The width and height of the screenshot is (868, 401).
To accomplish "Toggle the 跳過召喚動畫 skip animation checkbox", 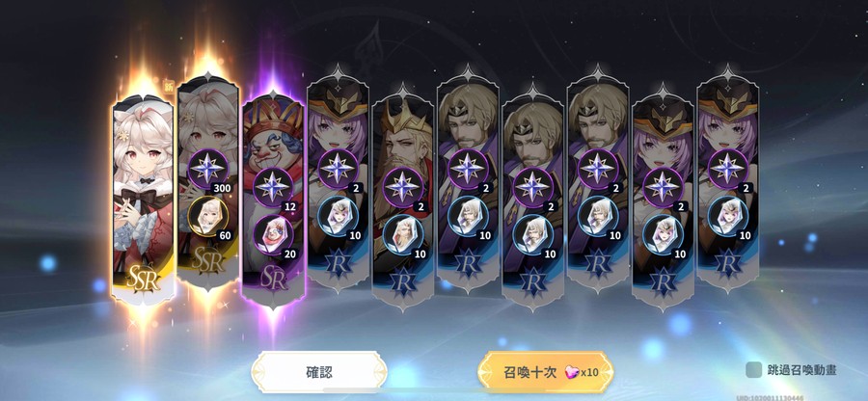I will (753, 370).
